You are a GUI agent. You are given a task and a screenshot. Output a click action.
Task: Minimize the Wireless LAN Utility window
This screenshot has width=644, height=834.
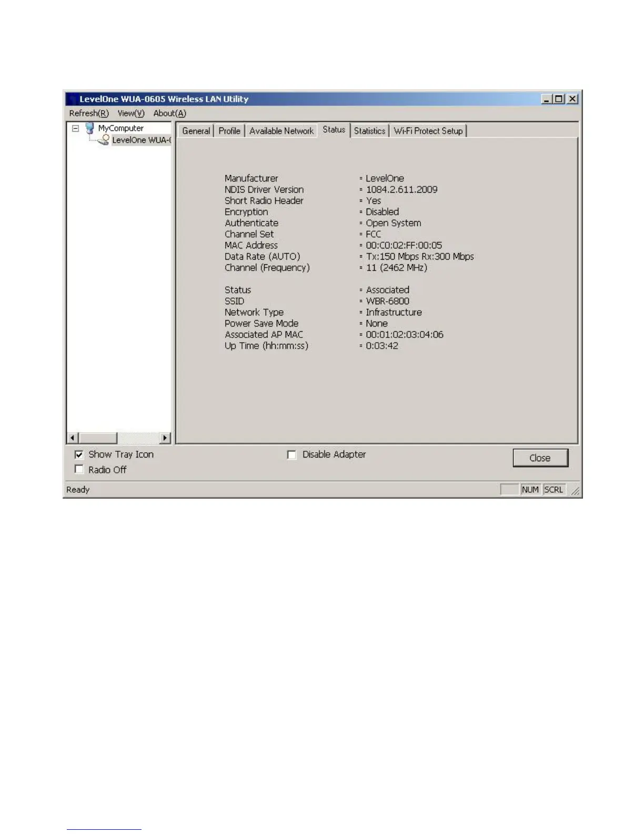(x=547, y=99)
